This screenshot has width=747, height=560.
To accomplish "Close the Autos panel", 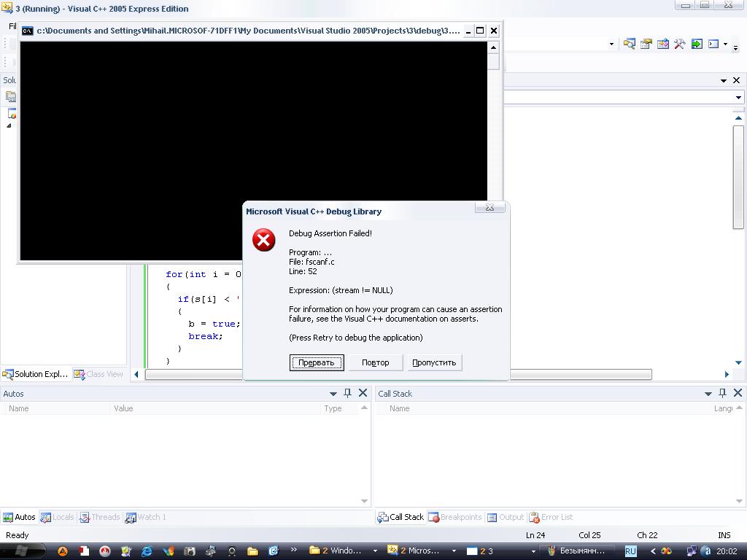I will click(363, 393).
